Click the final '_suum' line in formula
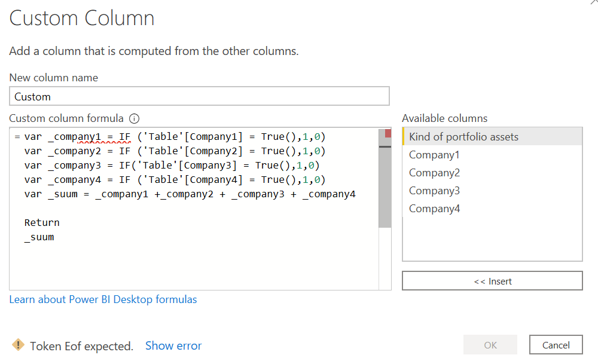Viewport: 598px width, 364px height. (39, 237)
